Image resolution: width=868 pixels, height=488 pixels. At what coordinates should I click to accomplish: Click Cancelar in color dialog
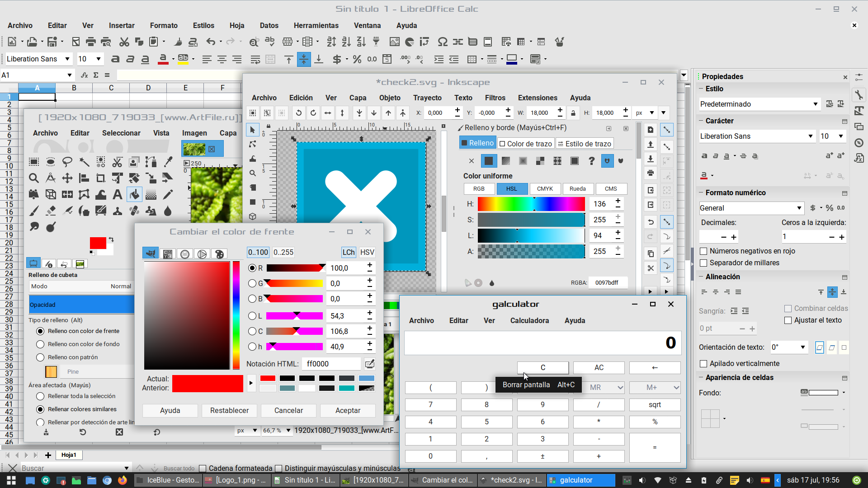(x=288, y=410)
